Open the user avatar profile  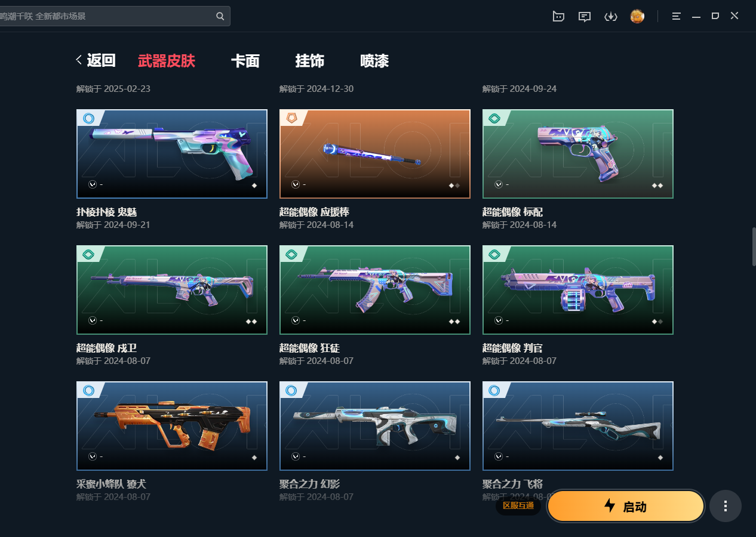(637, 16)
